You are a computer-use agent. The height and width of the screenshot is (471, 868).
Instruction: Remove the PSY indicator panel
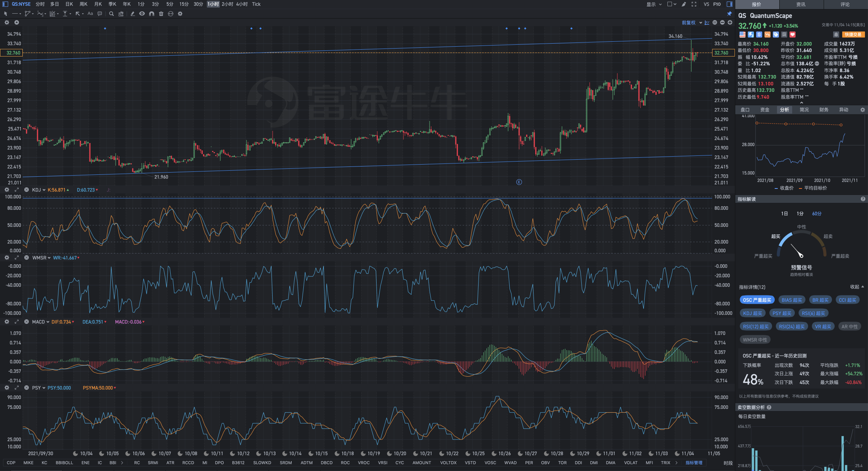[27, 388]
